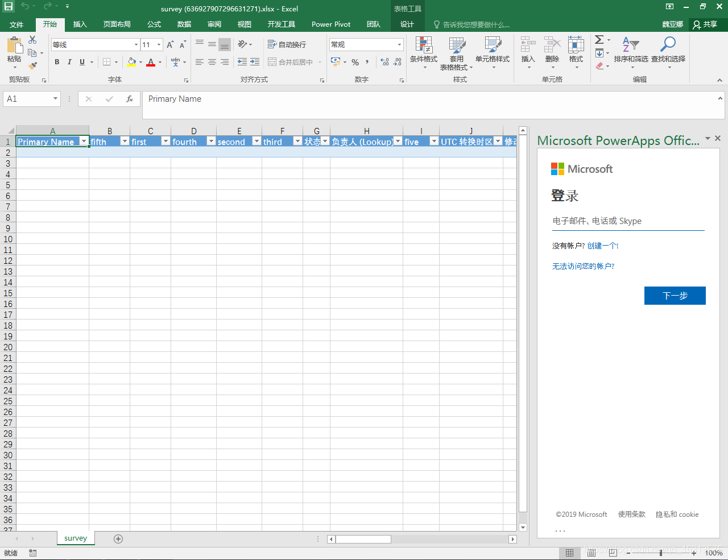Open the fifth column filter dropdown

point(125,142)
